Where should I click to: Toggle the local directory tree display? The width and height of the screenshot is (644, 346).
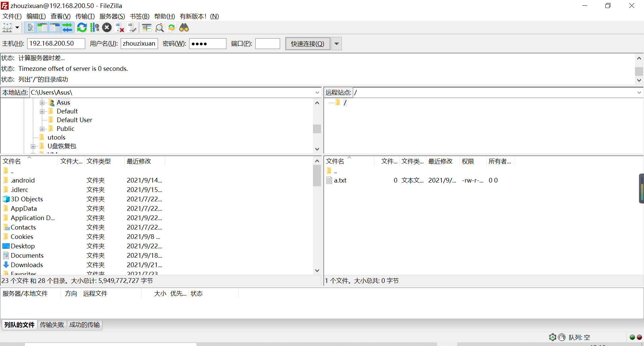coord(42,28)
